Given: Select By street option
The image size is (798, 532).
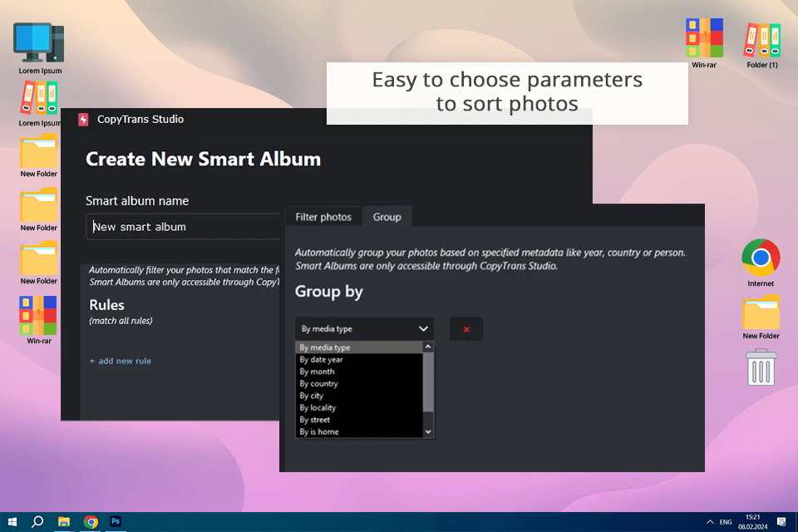Looking at the screenshot, I should 359,420.
